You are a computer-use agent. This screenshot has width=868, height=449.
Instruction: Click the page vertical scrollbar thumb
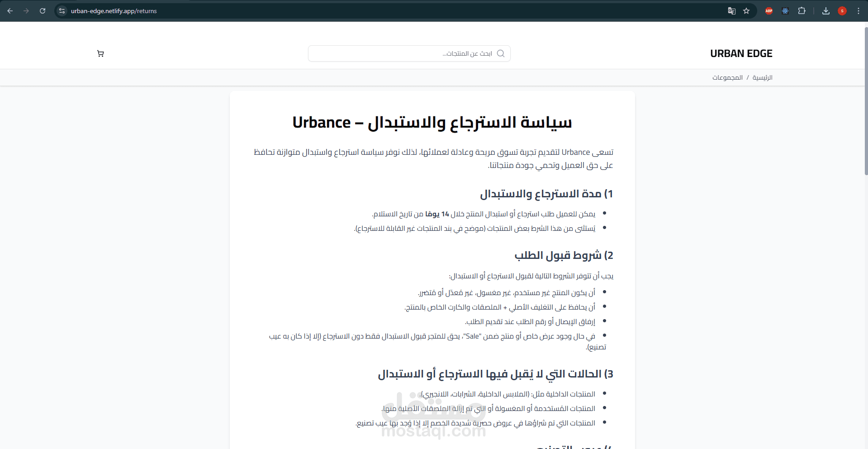click(x=866, y=100)
